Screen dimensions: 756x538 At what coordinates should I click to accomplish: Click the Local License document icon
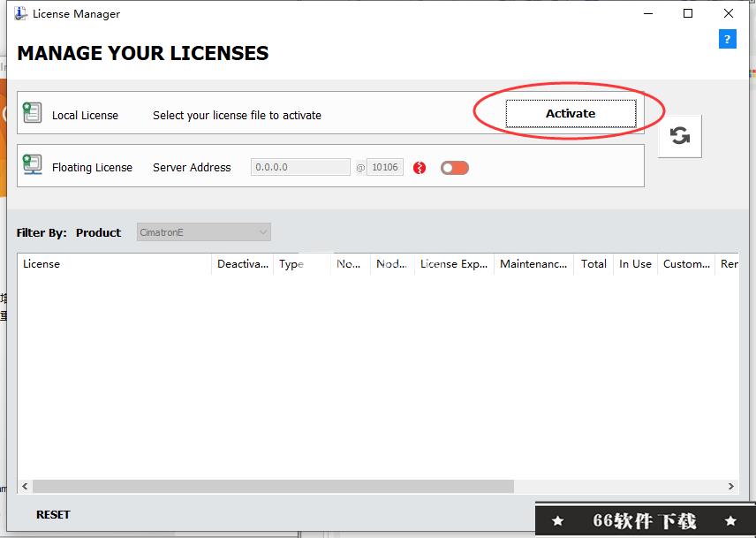point(33,113)
